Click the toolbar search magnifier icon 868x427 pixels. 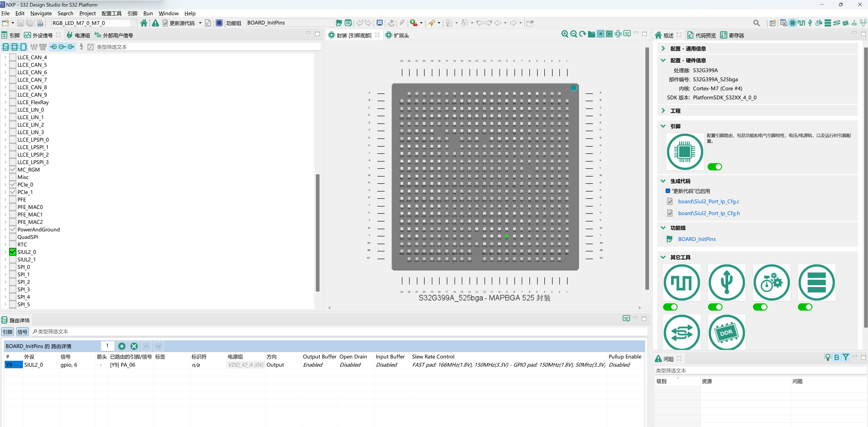coord(756,23)
